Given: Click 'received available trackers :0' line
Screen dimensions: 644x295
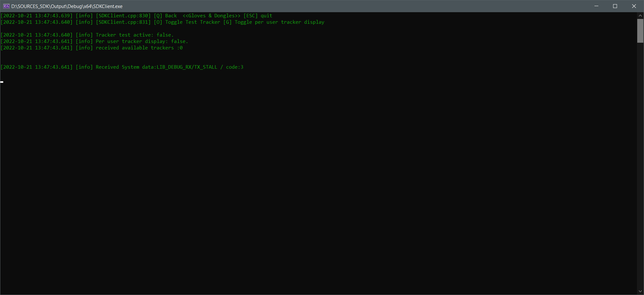Looking at the screenshot, I should click(139, 48).
